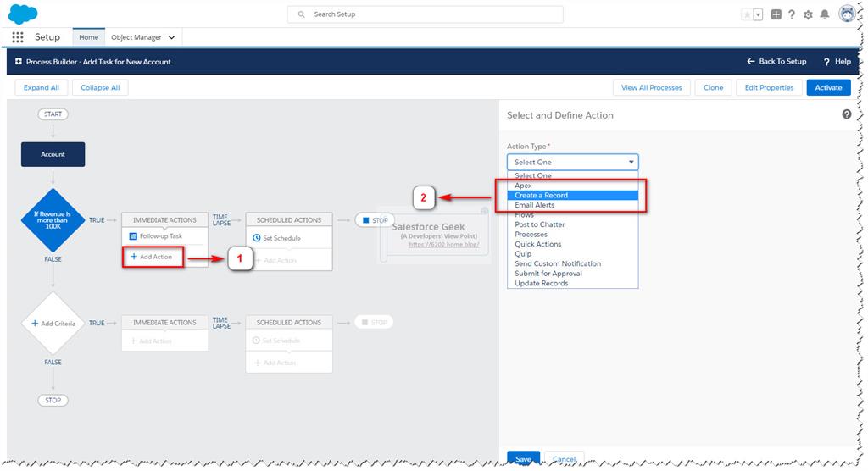Choose Send Custom Notification option
Image resolution: width=868 pixels, height=471 pixels.
click(x=572, y=263)
